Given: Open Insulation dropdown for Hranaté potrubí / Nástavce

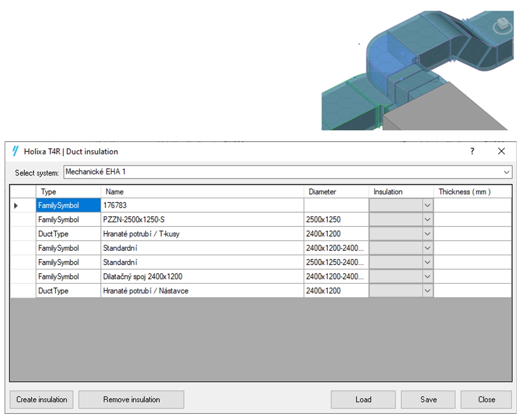Looking at the screenshot, I should pos(427,291).
